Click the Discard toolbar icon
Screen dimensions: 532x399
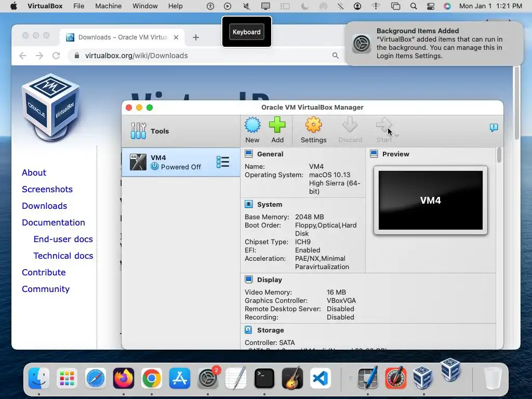pyautogui.click(x=350, y=125)
